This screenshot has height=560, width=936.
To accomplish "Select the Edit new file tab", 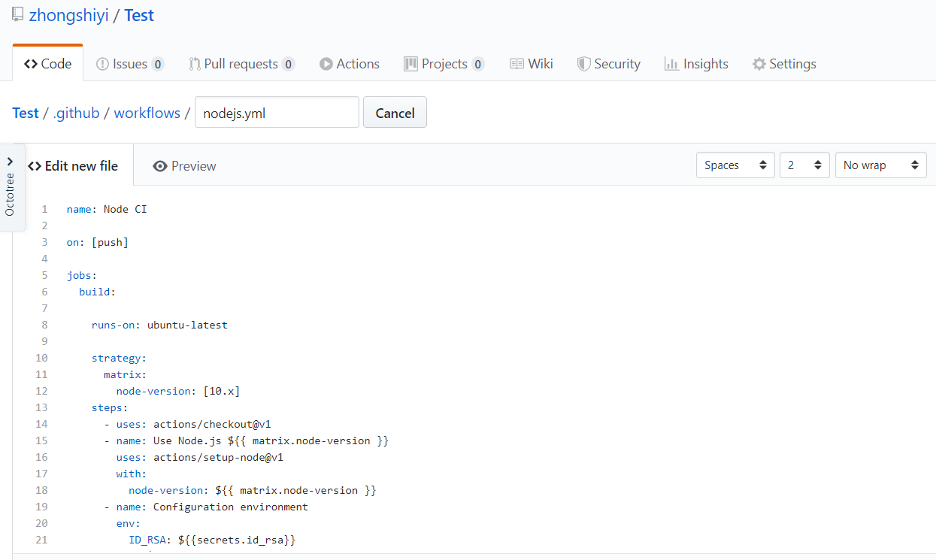I will (x=74, y=166).
